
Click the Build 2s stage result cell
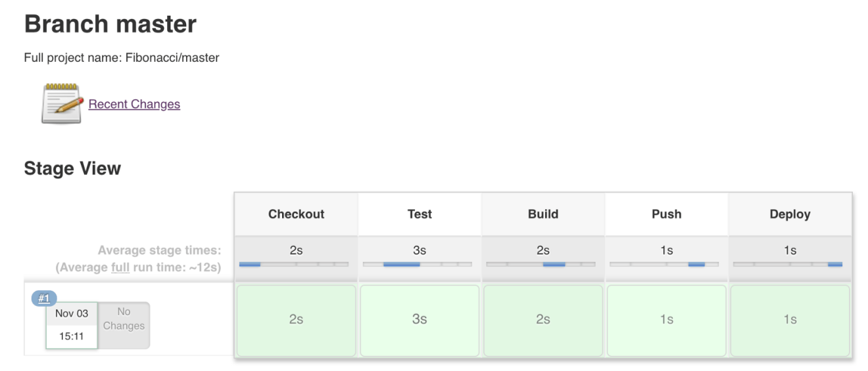[543, 320]
